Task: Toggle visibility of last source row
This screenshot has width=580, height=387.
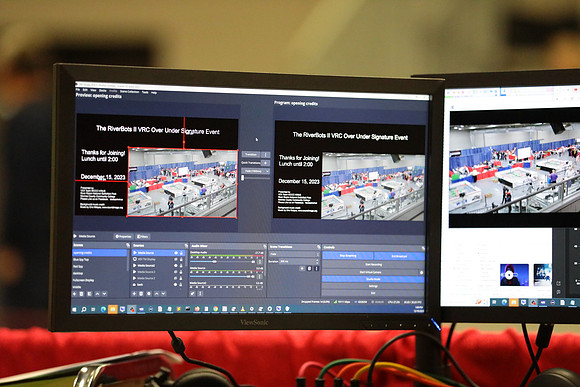Action: [x=175, y=285]
